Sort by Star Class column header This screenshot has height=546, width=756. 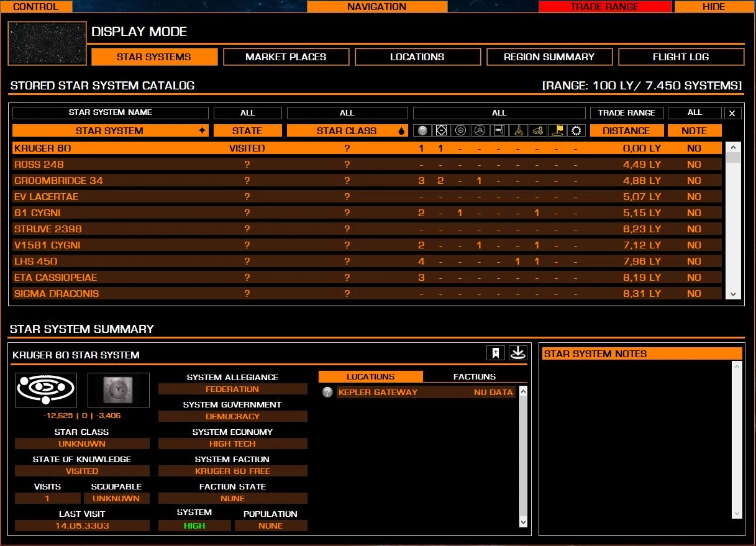(x=347, y=130)
